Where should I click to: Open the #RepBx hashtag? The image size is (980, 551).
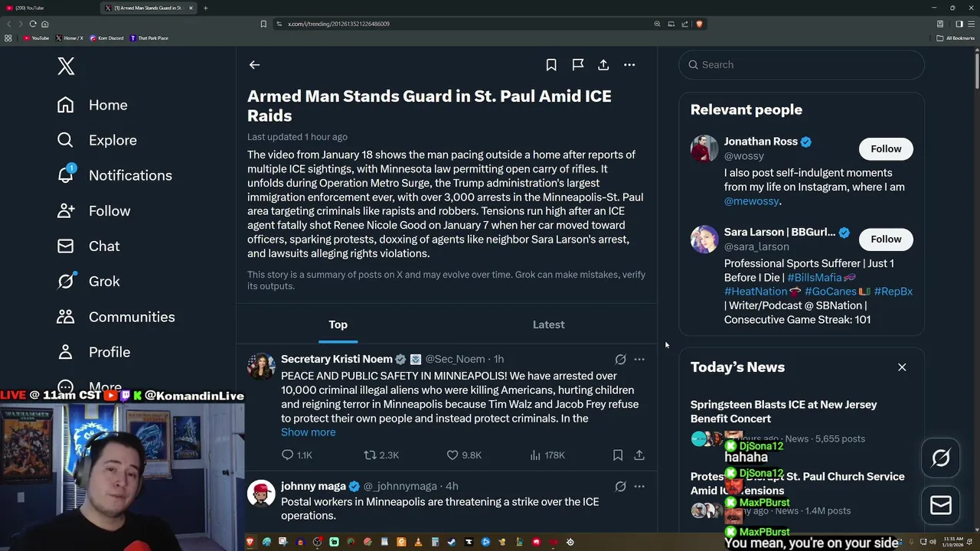point(893,291)
